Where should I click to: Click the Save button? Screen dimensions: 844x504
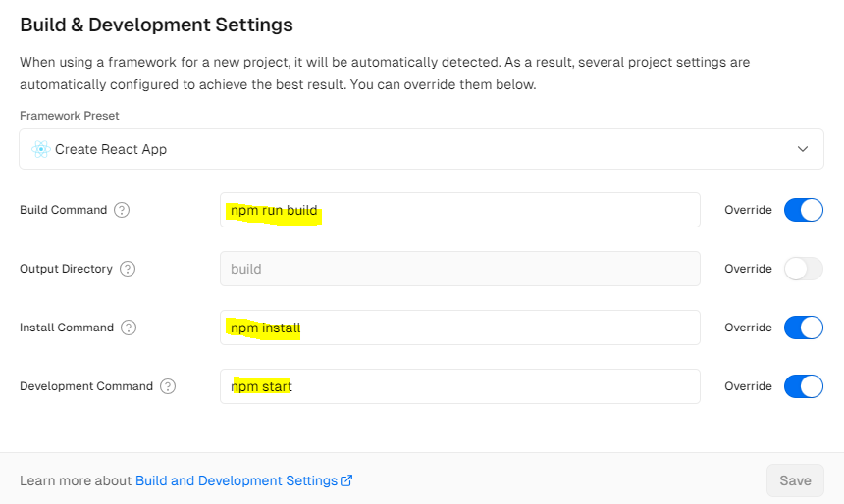(795, 480)
